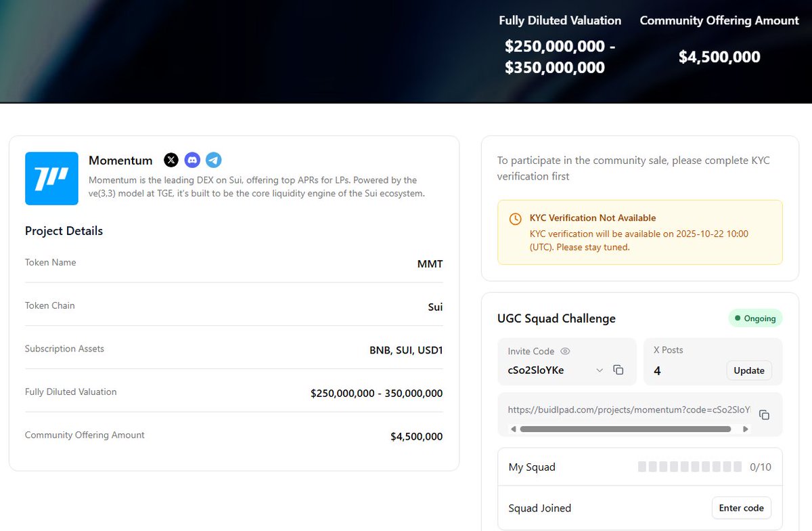812x531 pixels.
Task: Click the KYC Verification Not Available title
Action: [x=593, y=218]
